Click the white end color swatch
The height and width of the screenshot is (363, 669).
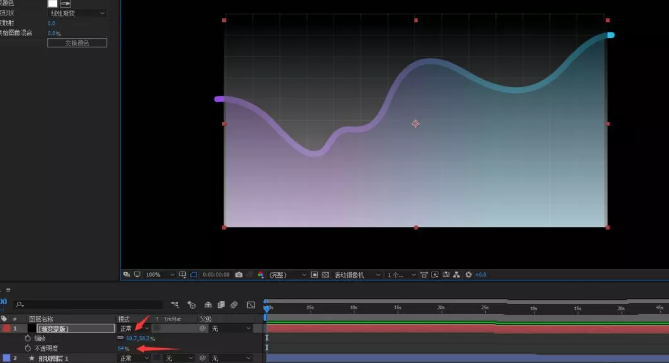[52, 3]
